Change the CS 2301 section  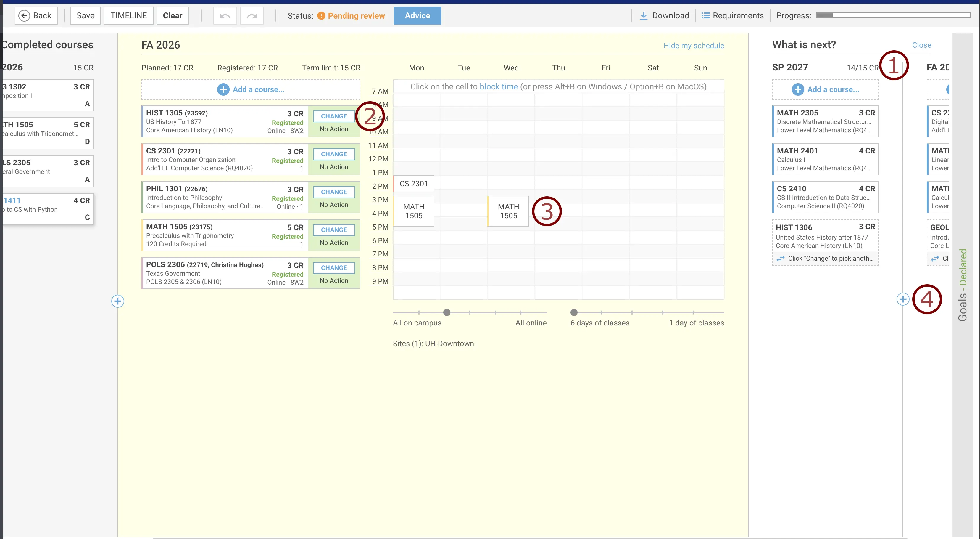[334, 154]
